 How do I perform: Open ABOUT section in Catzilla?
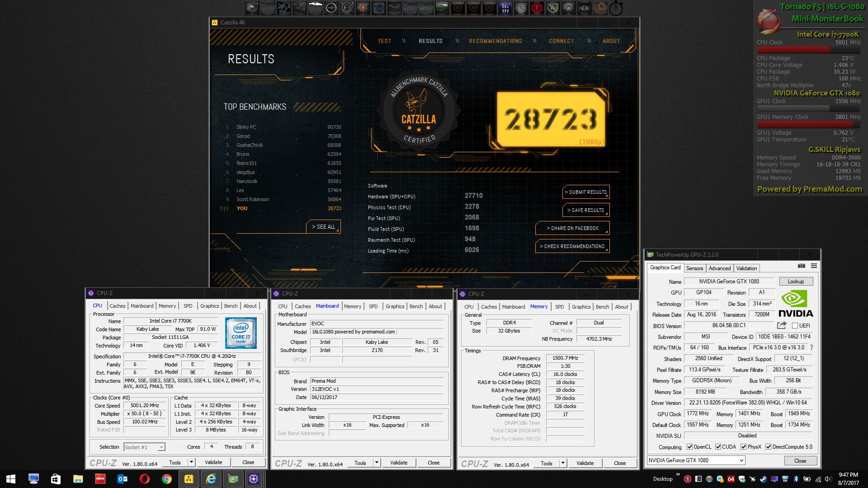pos(611,41)
